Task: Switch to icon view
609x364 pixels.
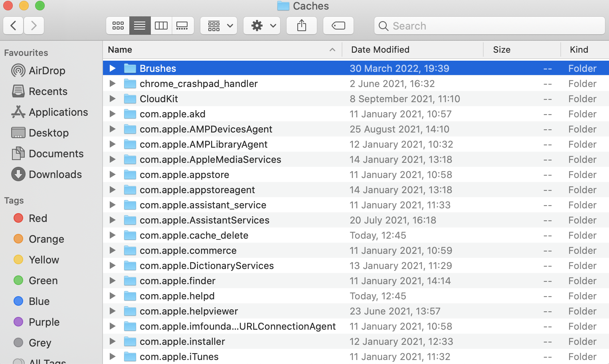Action: coord(118,26)
